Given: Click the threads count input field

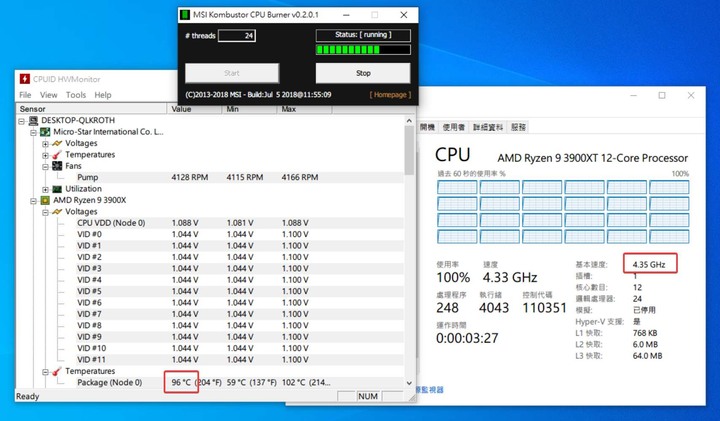Looking at the screenshot, I should pos(237,35).
